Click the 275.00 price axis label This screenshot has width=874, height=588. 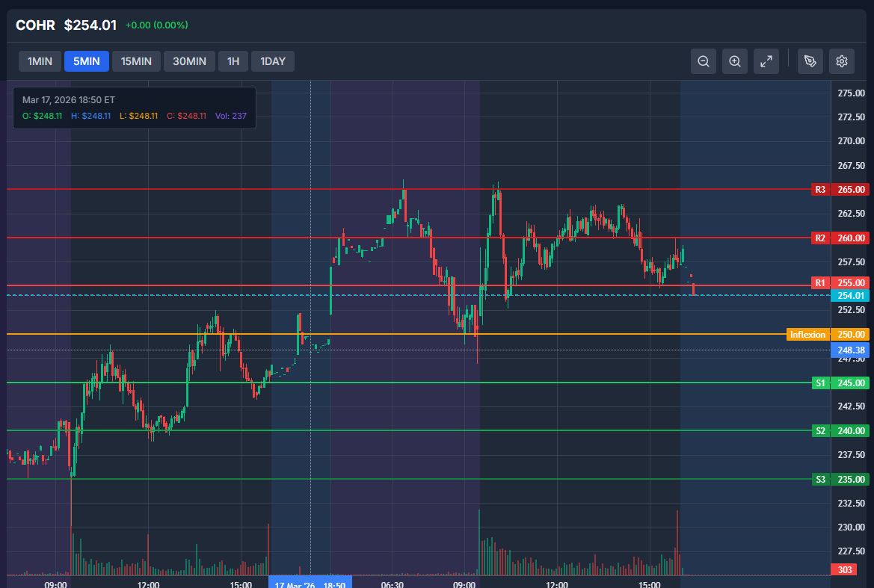click(x=851, y=93)
